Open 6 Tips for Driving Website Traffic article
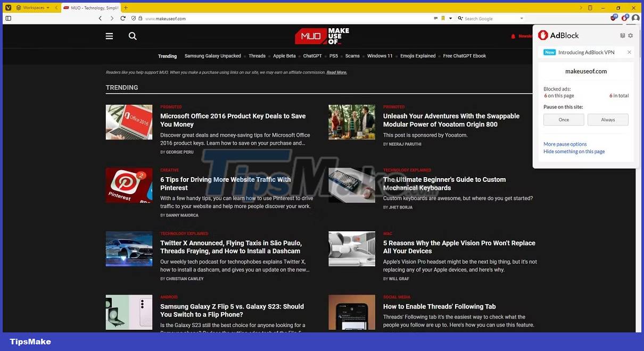The height and width of the screenshot is (351, 644). click(x=226, y=183)
